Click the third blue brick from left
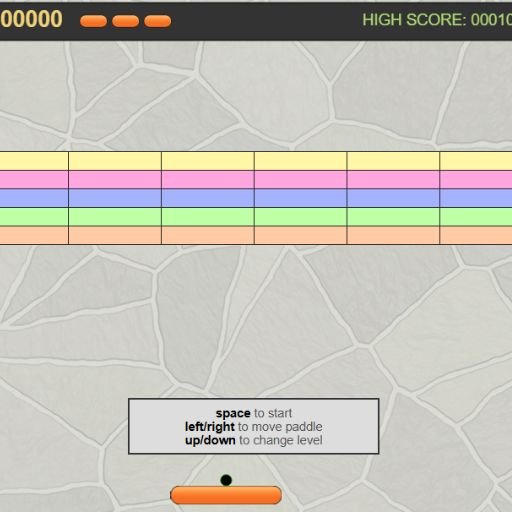512x512 pixels. pyautogui.click(x=208, y=198)
